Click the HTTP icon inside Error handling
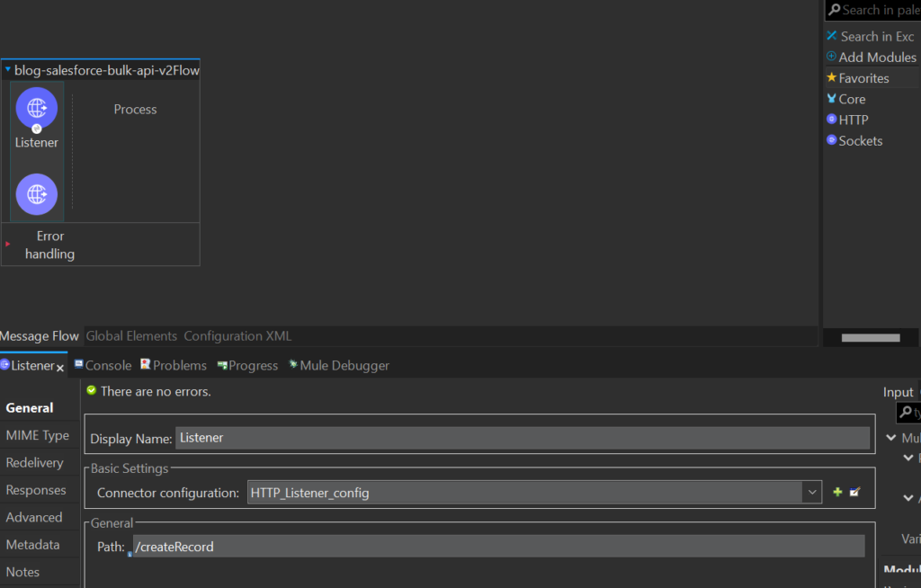The width and height of the screenshot is (921, 588). point(36,193)
